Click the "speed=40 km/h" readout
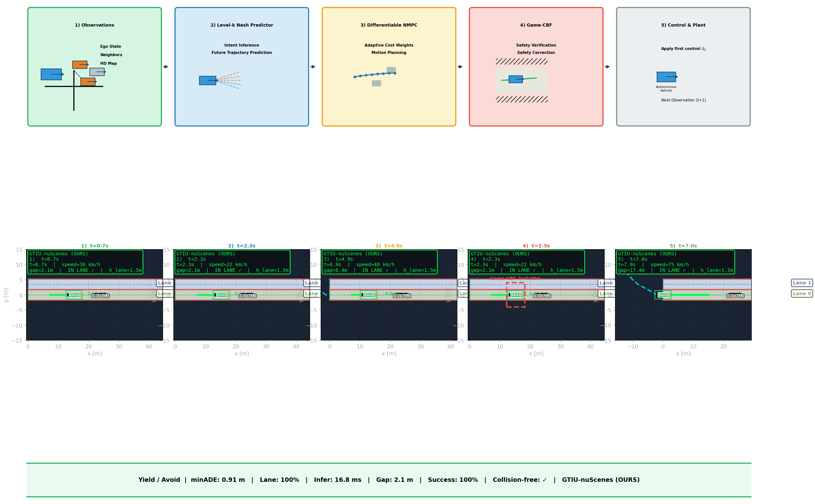815x504 pixels. point(375,265)
